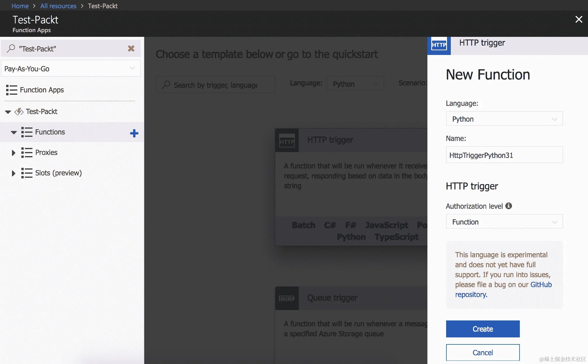
Task: Collapse the Functions tree node
Action: point(13,132)
